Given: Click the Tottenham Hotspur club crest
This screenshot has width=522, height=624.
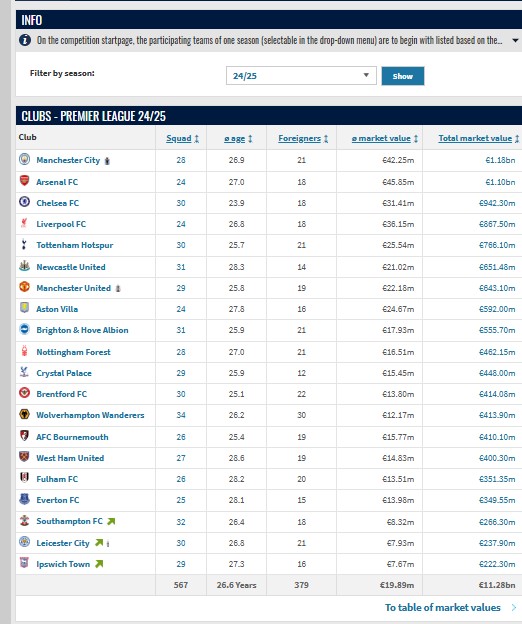Looking at the screenshot, I should point(25,244).
